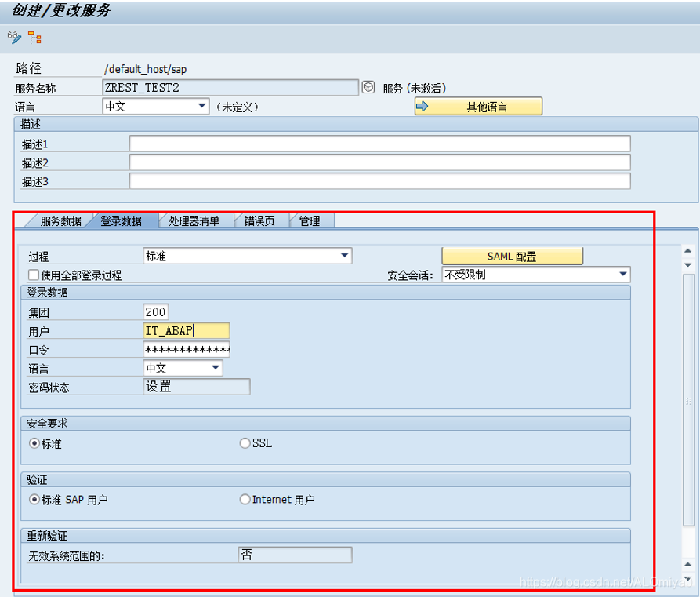
Task: Click the 服务名称 field containing ZREST_TEST2
Action: [x=230, y=88]
